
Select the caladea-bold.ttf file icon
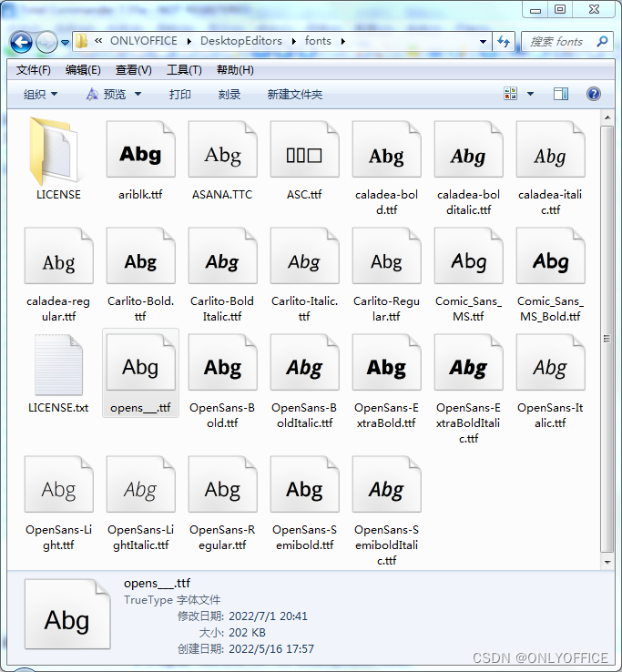pyautogui.click(x=387, y=149)
